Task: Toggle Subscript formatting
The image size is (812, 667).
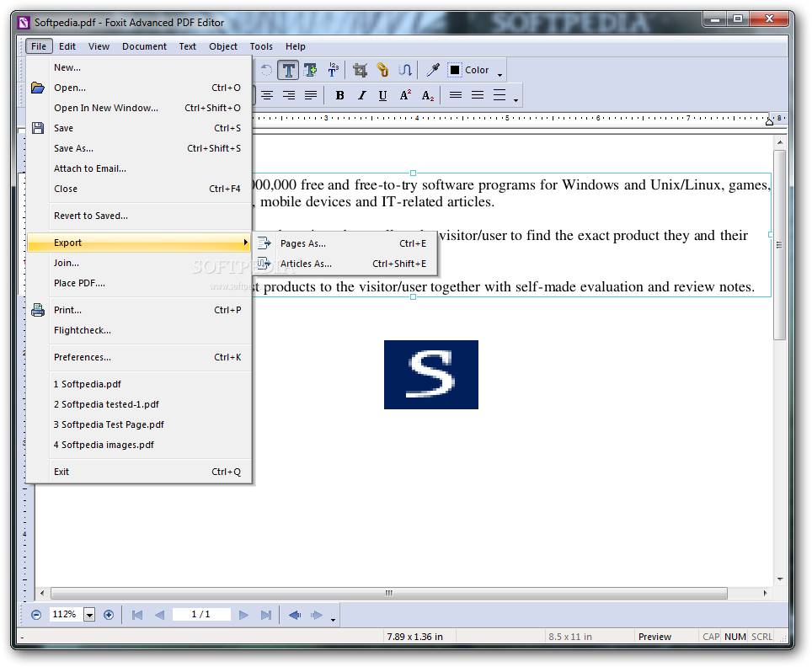Action: (427, 95)
